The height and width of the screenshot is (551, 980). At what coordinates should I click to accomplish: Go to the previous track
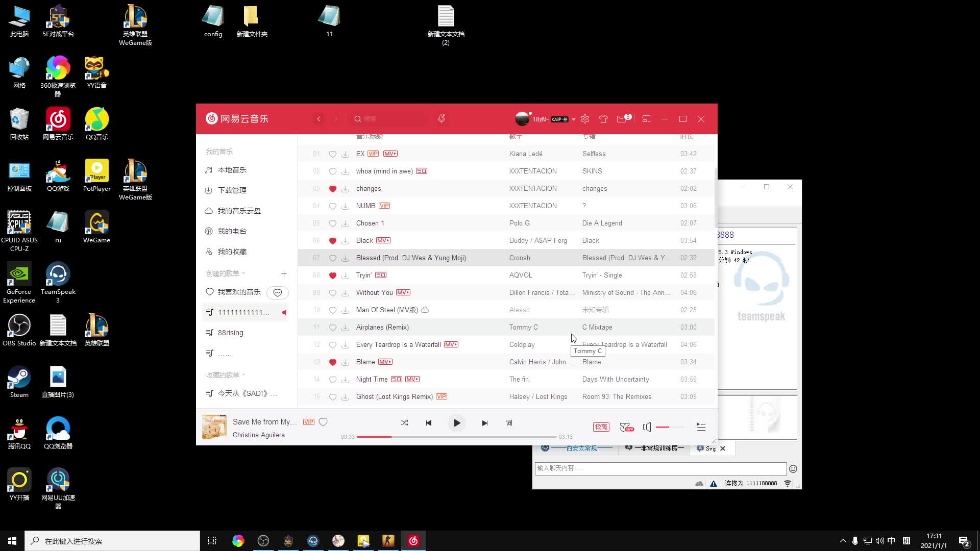pyautogui.click(x=429, y=423)
